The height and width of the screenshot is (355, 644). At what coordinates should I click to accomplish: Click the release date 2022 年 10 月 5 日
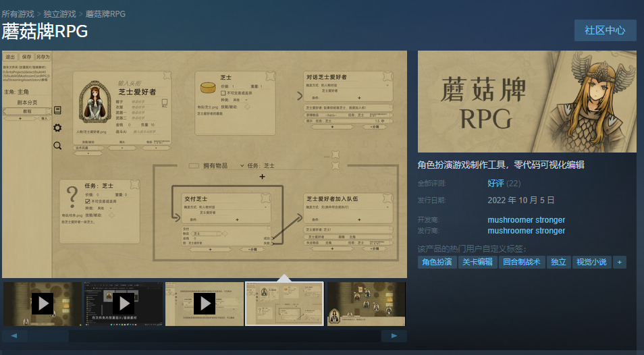click(x=520, y=200)
